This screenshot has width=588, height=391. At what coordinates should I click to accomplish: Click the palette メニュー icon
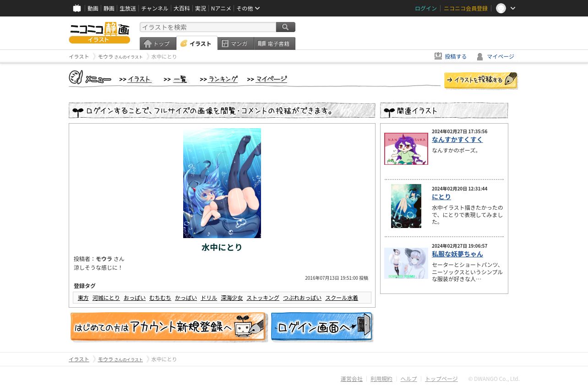(x=76, y=77)
